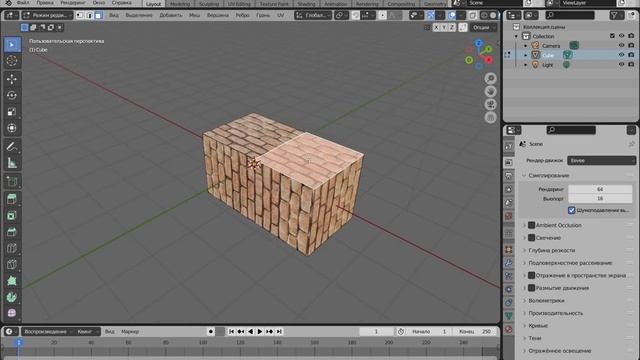Switch to UV Editing workspace tab

[239, 3]
